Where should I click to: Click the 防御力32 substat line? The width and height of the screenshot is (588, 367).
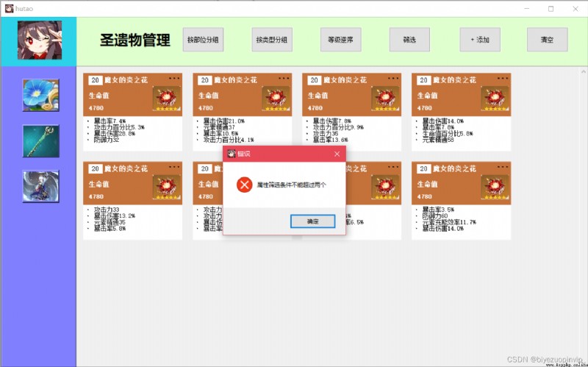[x=107, y=140]
